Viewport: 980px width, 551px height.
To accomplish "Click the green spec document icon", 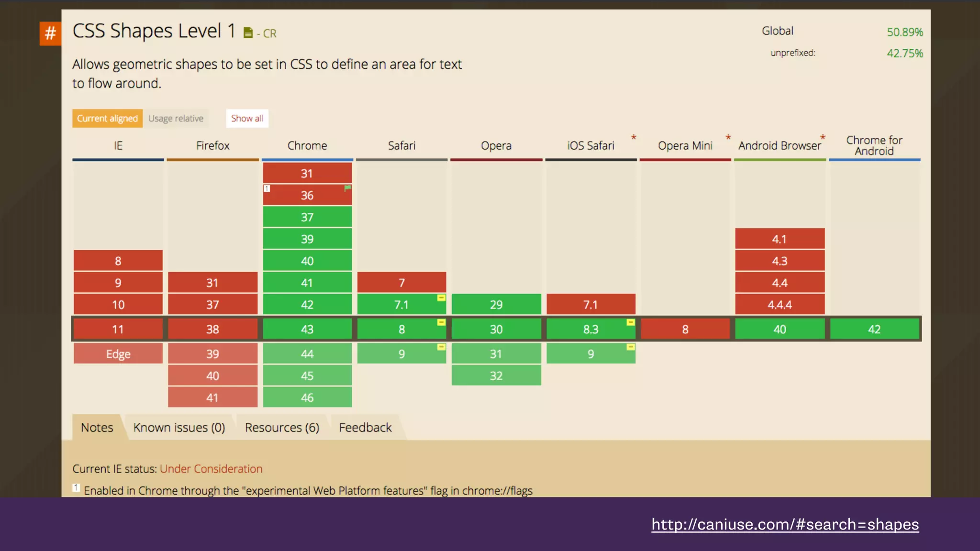I will pyautogui.click(x=248, y=33).
